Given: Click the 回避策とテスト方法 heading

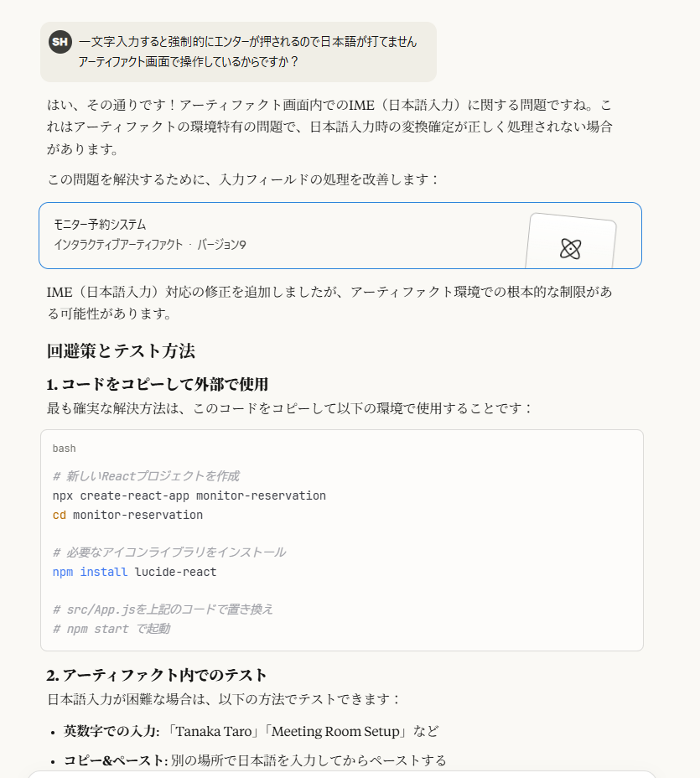Looking at the screenshot, I should click(121, 350).
